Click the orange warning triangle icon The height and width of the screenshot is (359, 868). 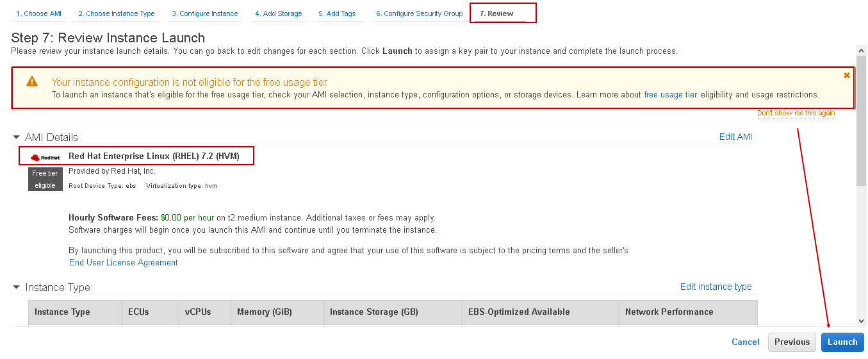point(32,81)
